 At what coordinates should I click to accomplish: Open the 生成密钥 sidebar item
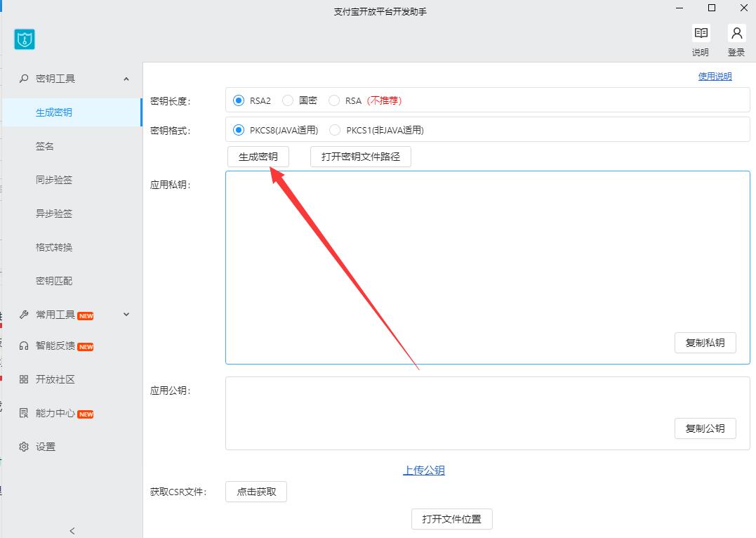point(72,112)
